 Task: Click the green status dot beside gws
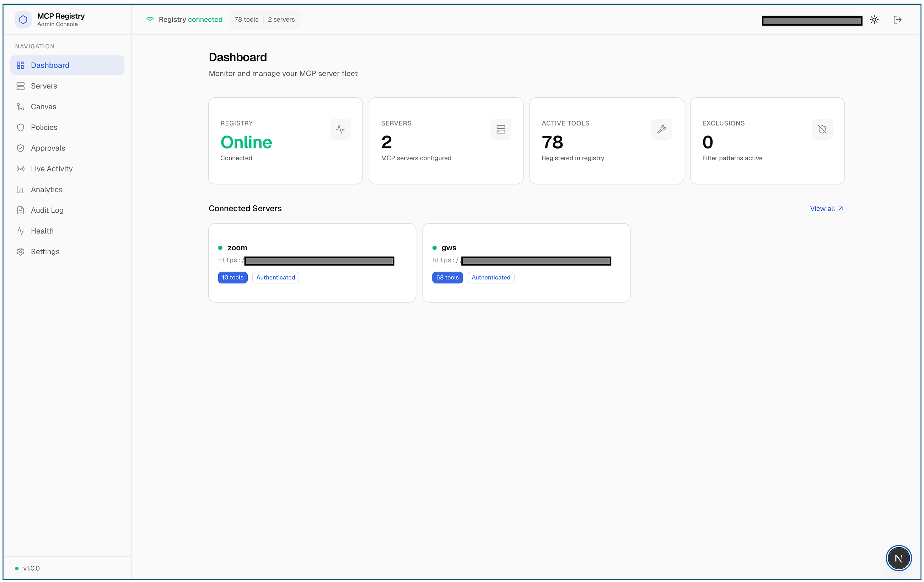pyautogui.click(x=435, y=248)
